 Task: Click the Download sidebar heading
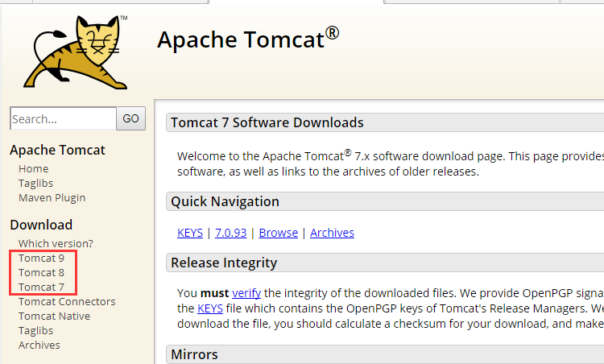tap(41, 225)
